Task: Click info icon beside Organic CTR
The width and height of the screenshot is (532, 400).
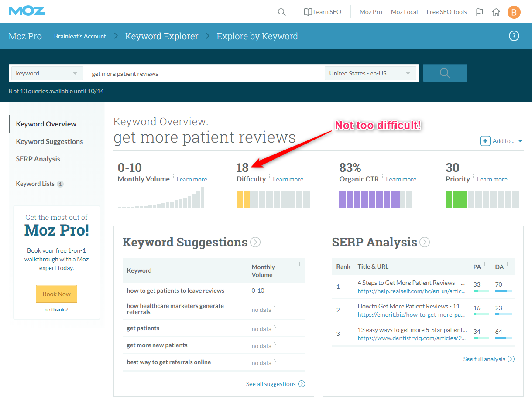Action: (382, 177)
